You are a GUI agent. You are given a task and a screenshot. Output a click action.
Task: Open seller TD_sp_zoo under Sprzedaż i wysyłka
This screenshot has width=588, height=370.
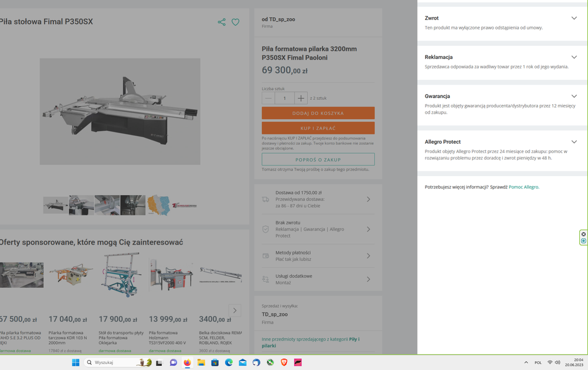275,315
